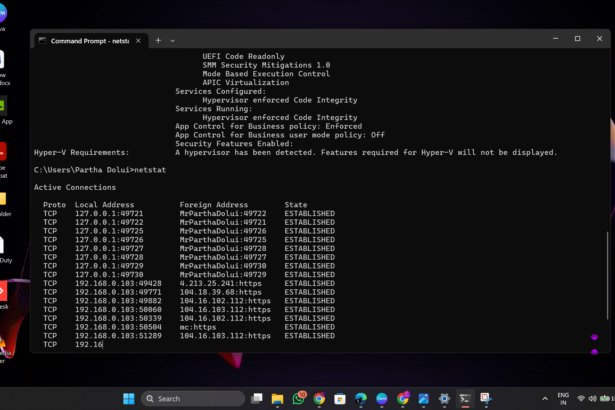Open the new tab profile dropdown
Screen dimensions: 615x410
click(172, 41)
